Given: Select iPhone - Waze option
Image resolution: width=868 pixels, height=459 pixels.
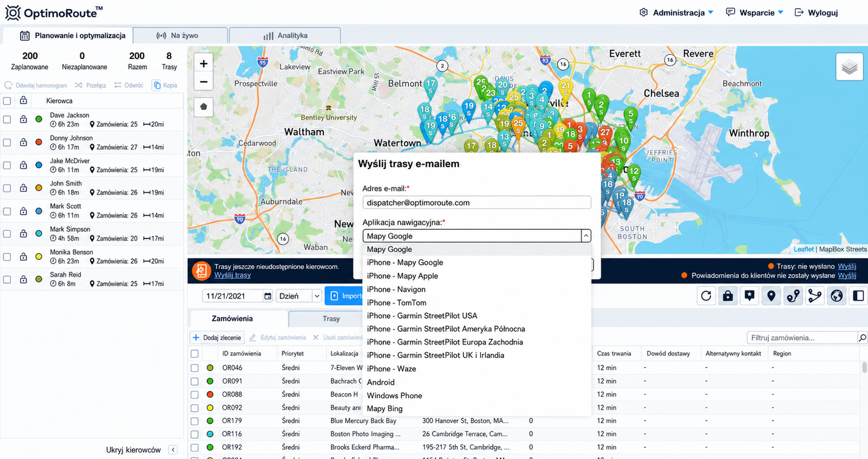Looking at the screenshot, I should 477,369.
